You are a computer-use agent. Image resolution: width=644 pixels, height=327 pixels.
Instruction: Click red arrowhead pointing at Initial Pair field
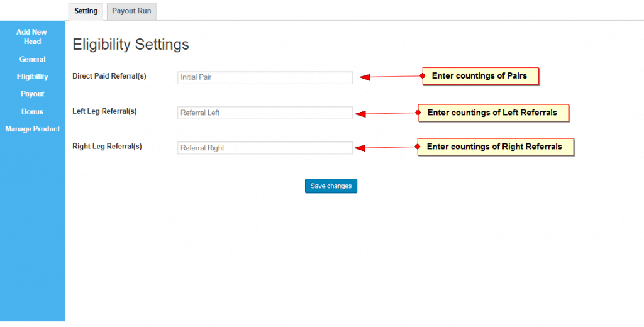(x=365, y=77)
